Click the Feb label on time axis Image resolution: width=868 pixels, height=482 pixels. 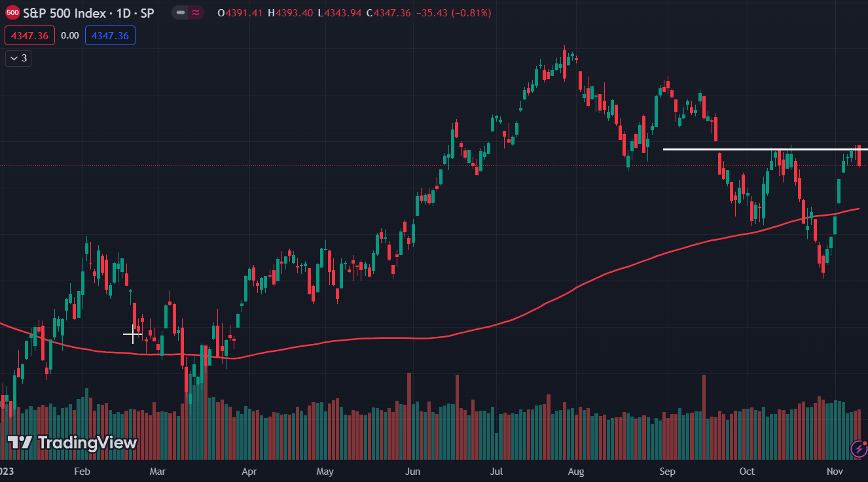click(x=82, y=472)
